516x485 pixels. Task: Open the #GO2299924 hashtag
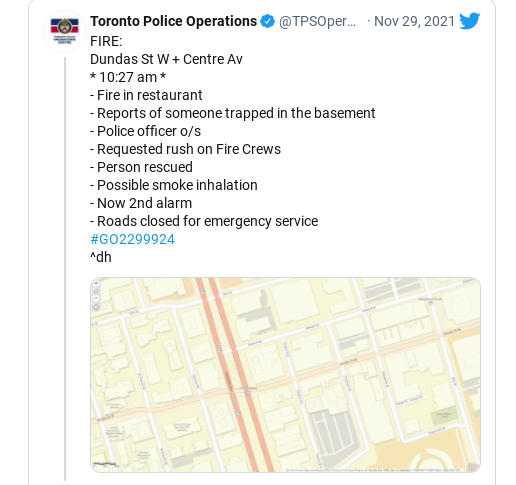[x=132, y=239]
